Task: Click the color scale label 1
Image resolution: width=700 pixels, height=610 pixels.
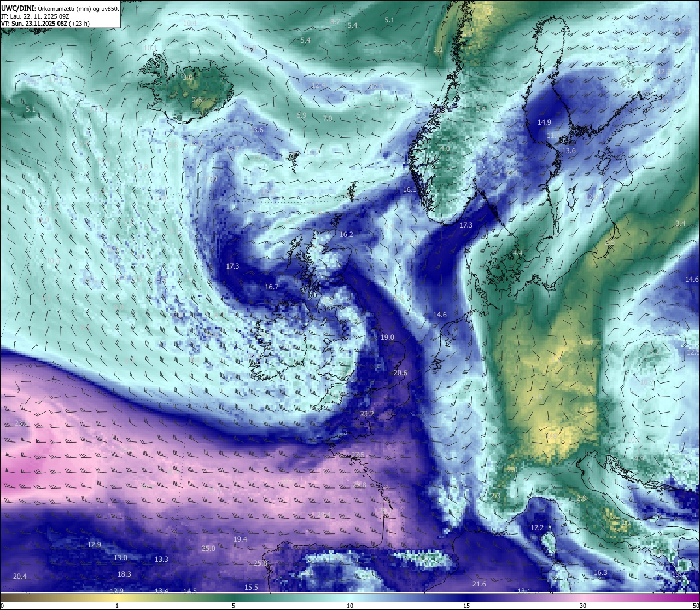Action: (117, 606)
